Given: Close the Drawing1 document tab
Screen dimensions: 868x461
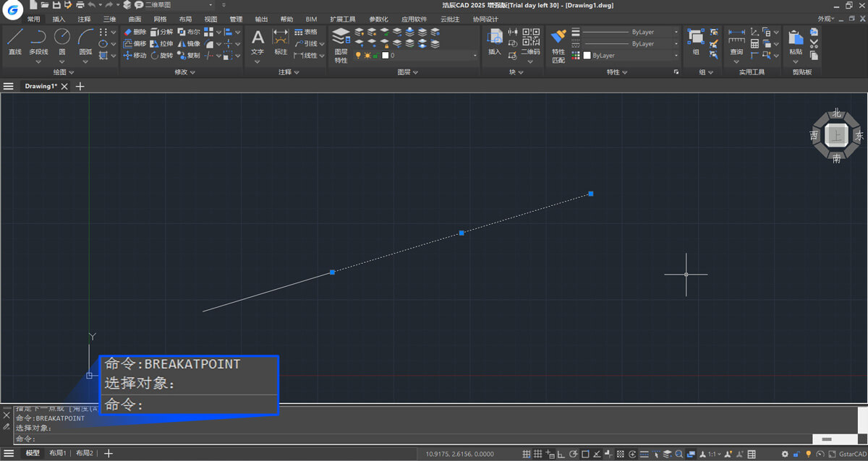Looking at the screenshot, I should [64, 86].
